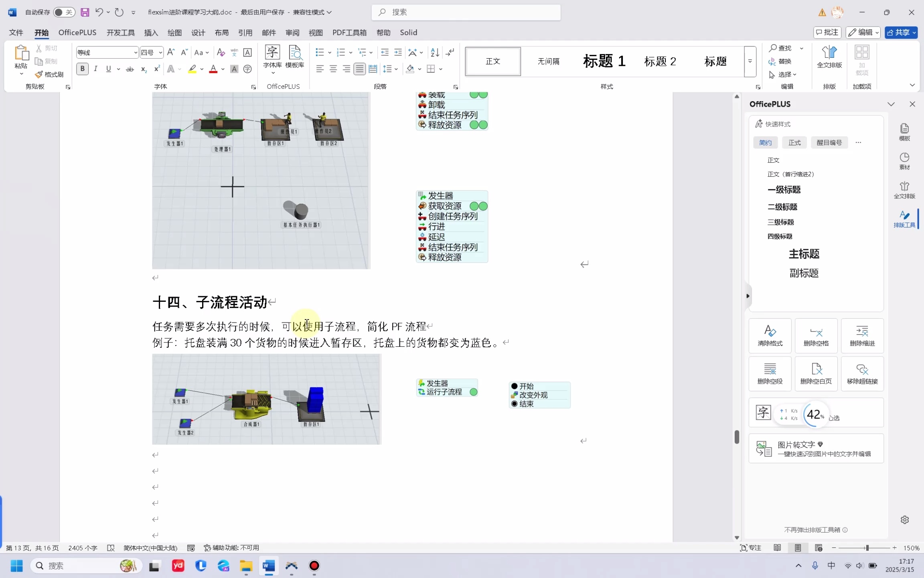Open the 图片转文字 image-to-text feature
924x578 pixels.
pyautogui.click(x=815, y=448)
